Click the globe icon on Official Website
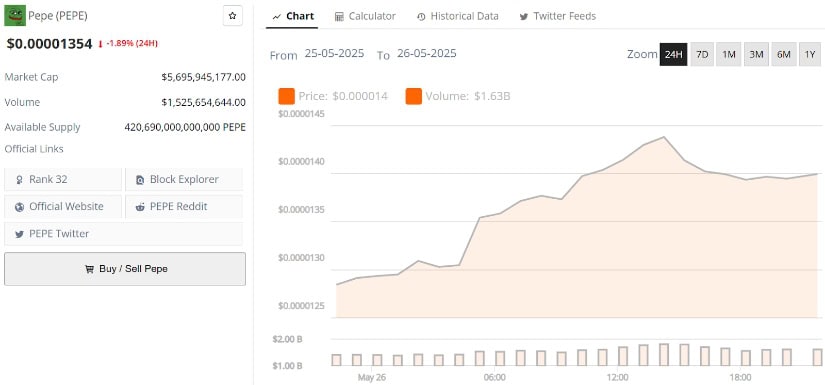The width and height of the screenshot is (825, 385). tap(19, 207)
